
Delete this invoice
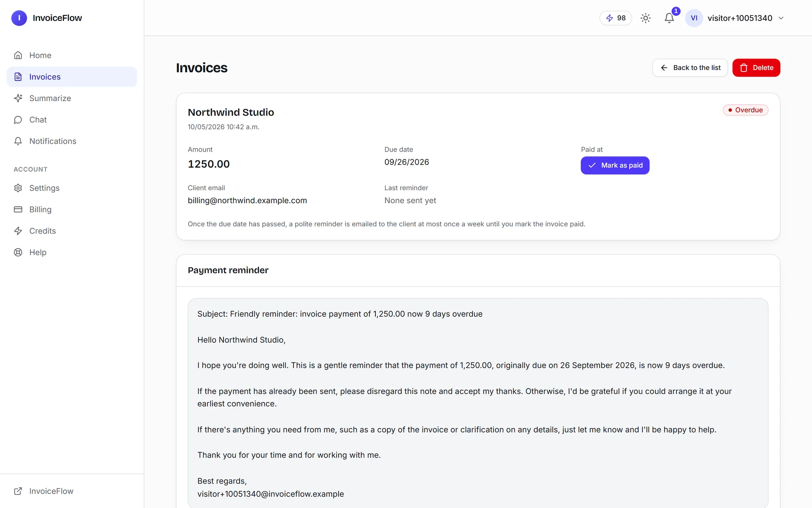tap(756, 68)
